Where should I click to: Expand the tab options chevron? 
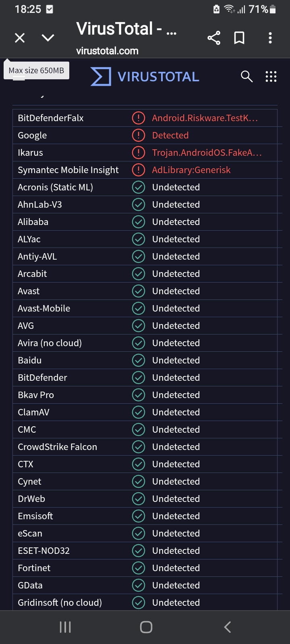(x=48, y=38)
